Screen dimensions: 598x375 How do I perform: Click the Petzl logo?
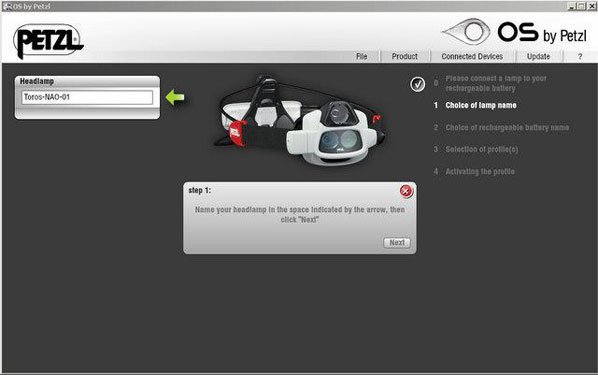[48, 41]
